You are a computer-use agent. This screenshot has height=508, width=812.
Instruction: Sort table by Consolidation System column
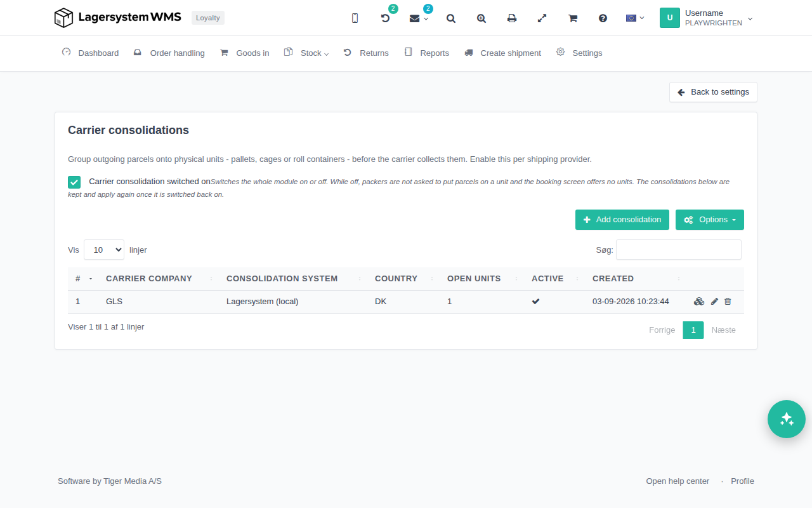pyautogui.click(x=293, y=279)
